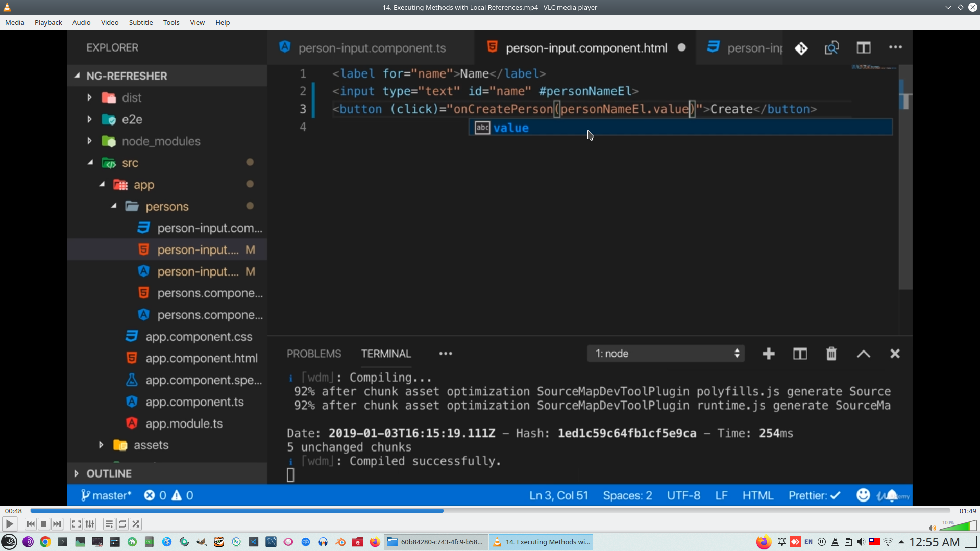This screenshot has height=551, width=980.
Task: Open the Tools menu
Action: click(171, 22)
